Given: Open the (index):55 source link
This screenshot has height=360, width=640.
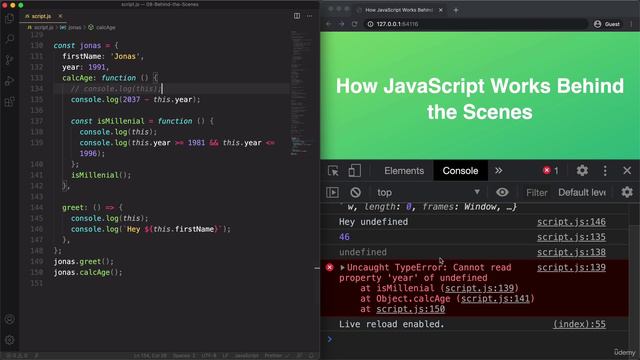Looking at the screenshot, I should [x=579, y=324].
